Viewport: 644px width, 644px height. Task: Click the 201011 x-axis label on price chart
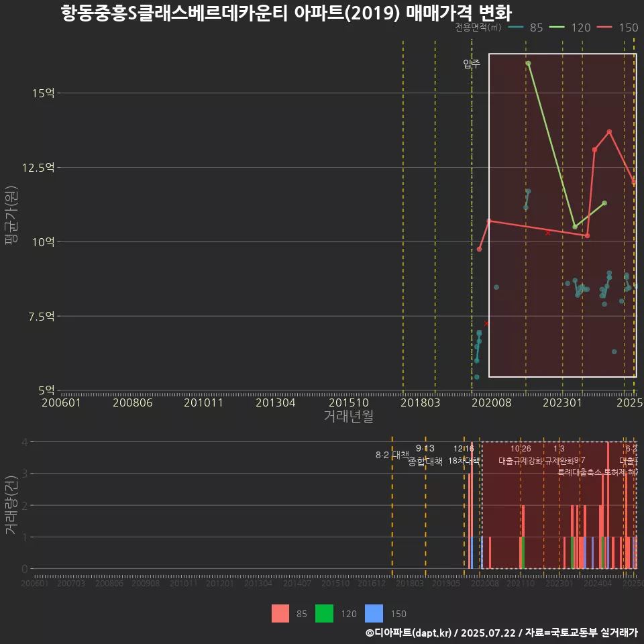203,402
